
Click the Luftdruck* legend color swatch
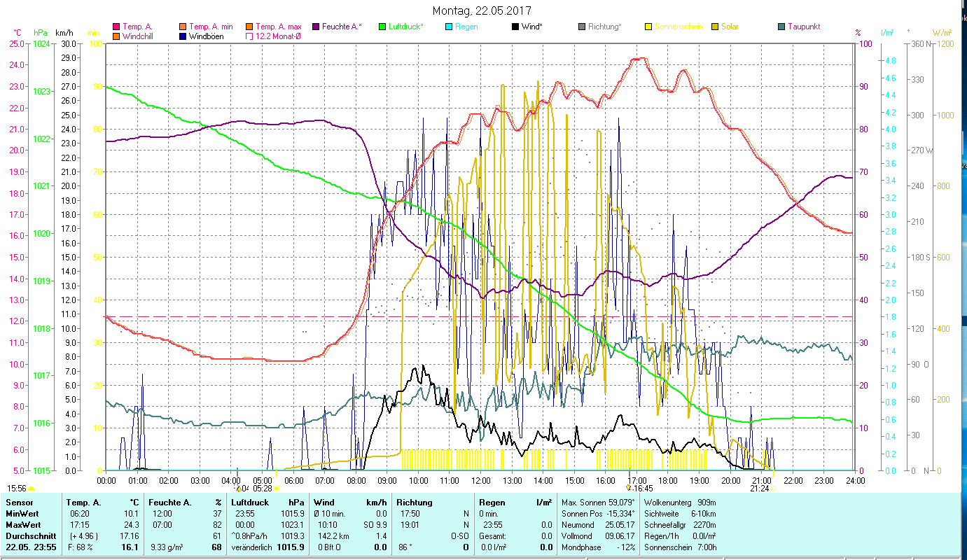click(382, 27)
